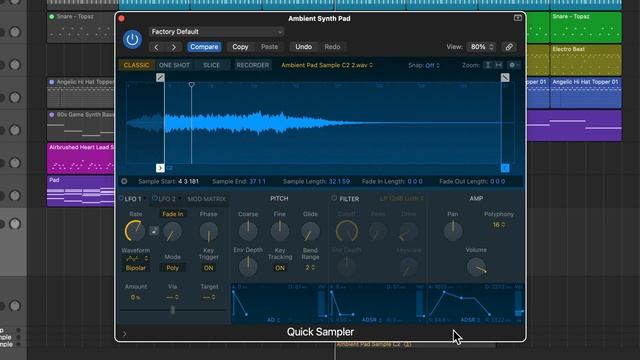640x360 pixels.
Task: Click the vertical zoom icon
Action: [487, 65]
